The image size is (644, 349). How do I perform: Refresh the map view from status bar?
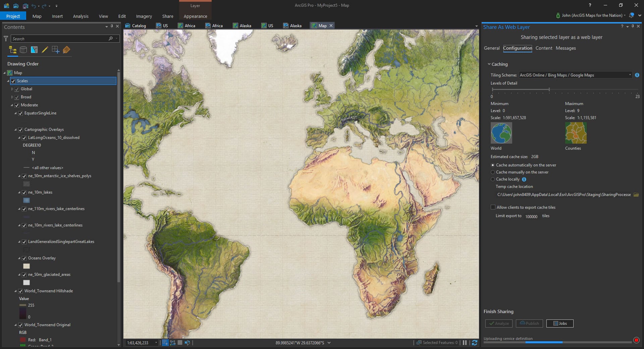point(475,343)
